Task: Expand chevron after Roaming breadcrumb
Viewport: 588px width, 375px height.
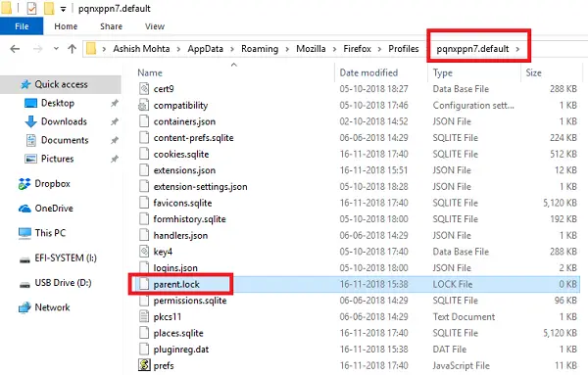Action: (x=287, y=49)
